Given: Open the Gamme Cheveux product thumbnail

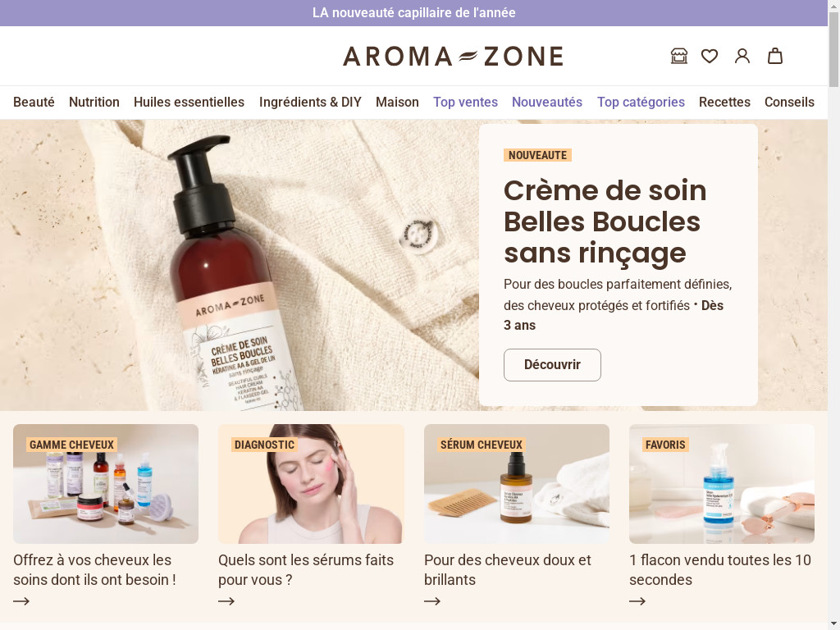Looking at the screenshot, I should (106, 484).
